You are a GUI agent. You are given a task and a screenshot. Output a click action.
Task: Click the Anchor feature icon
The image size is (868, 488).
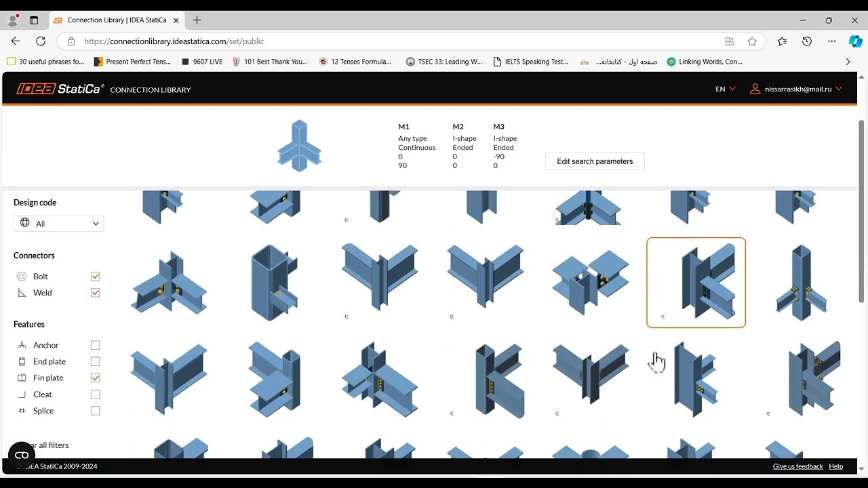[x=22, y=345]
